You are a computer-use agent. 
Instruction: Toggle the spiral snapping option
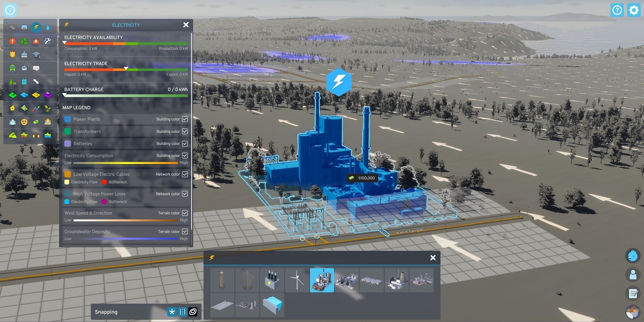coord(193,312)
